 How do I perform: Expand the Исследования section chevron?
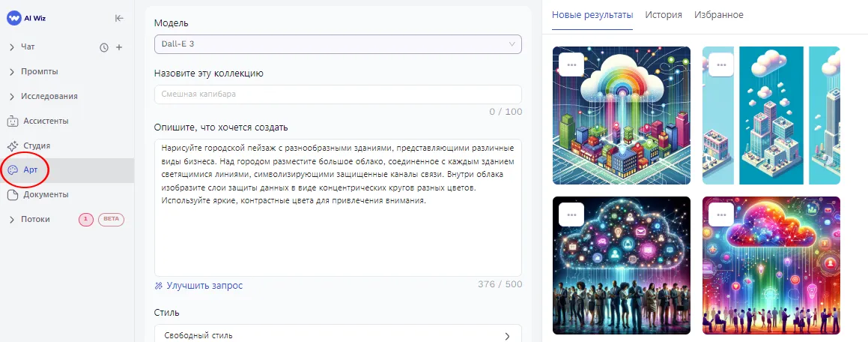point(12,97)
